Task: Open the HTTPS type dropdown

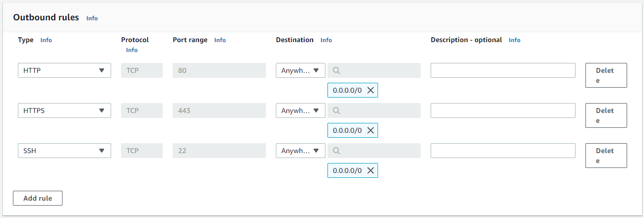Action: [x=64, y=110]
